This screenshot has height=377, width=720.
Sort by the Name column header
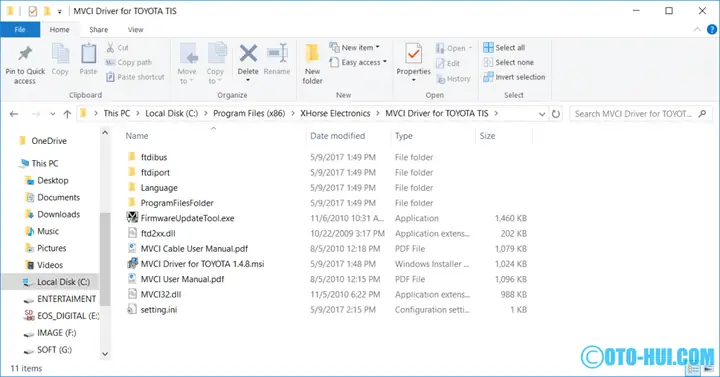click(x=137, y=136)
